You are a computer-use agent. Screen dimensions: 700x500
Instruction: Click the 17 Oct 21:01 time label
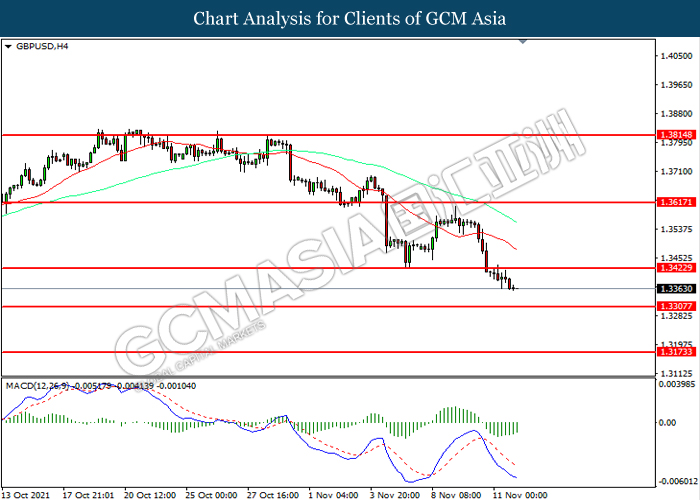click(x=88, y=495)
